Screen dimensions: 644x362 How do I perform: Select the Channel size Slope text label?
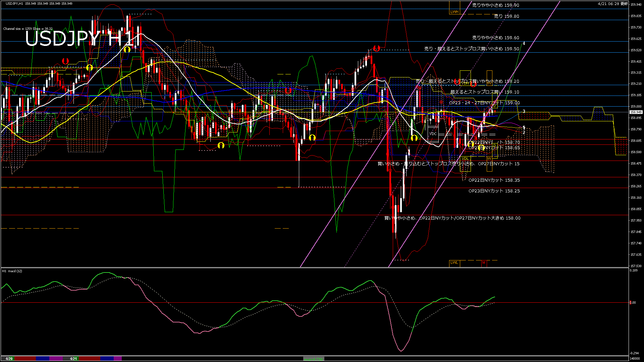(x=28, y=29)
